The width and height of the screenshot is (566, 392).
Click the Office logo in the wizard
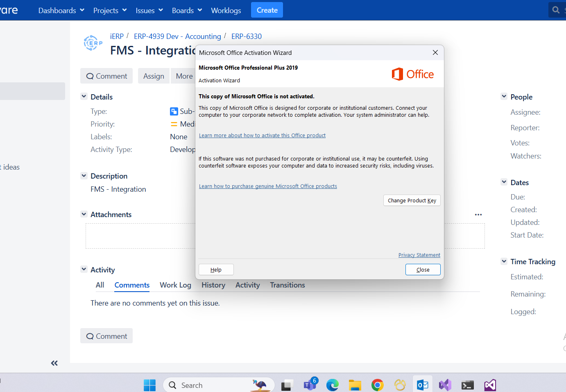pos(413,74)
